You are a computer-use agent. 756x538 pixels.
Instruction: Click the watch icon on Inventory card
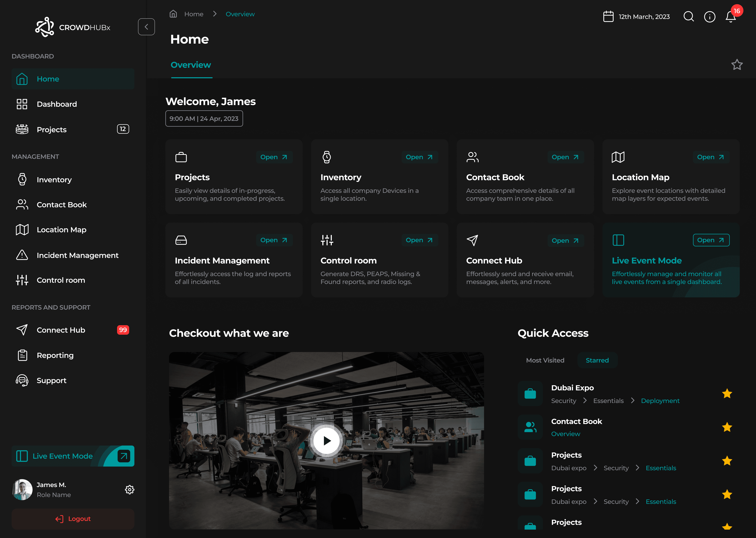point(327,157)
